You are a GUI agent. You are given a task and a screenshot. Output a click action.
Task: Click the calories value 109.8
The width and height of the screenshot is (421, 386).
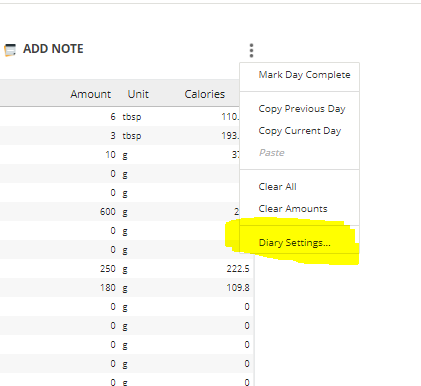click(x=238, y=288)
